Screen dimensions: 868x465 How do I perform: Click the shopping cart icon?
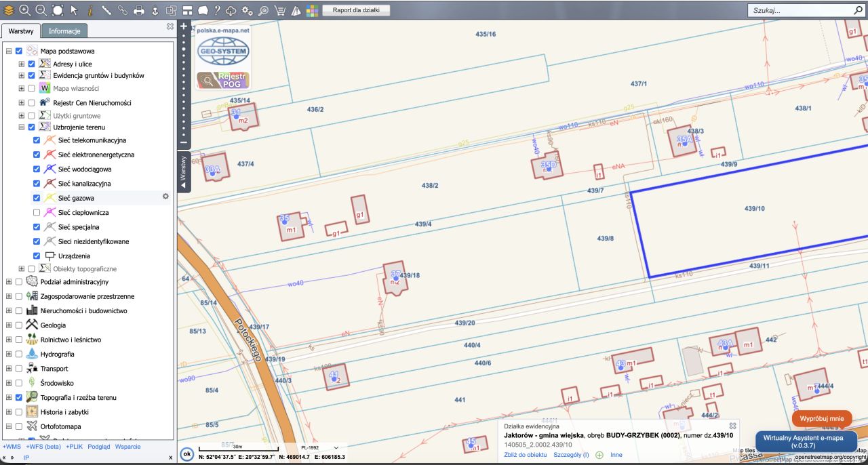click(279, 10)
